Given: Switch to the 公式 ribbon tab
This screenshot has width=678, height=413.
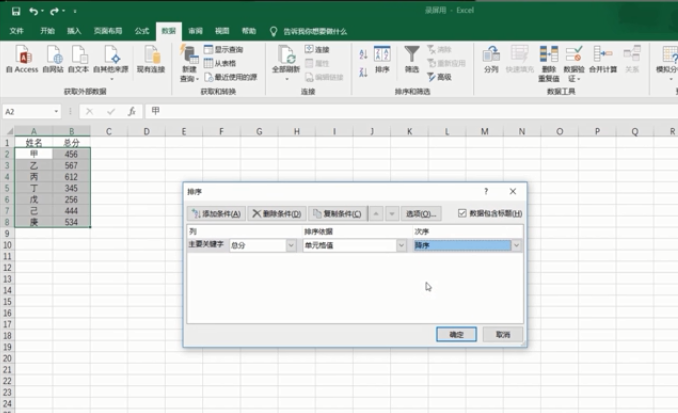Looking at the screenshot, I should click(142, 31).
